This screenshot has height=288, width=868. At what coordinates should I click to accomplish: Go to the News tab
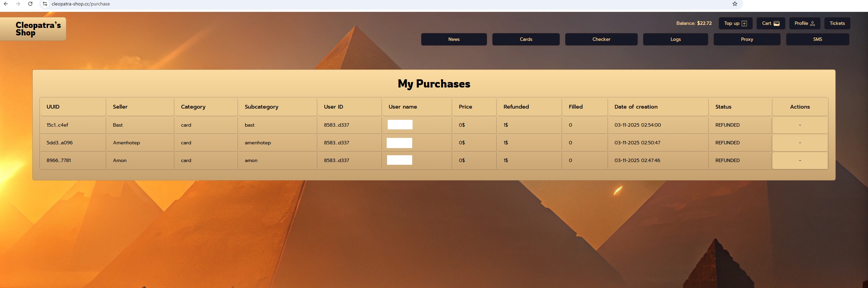coord(454,39)
